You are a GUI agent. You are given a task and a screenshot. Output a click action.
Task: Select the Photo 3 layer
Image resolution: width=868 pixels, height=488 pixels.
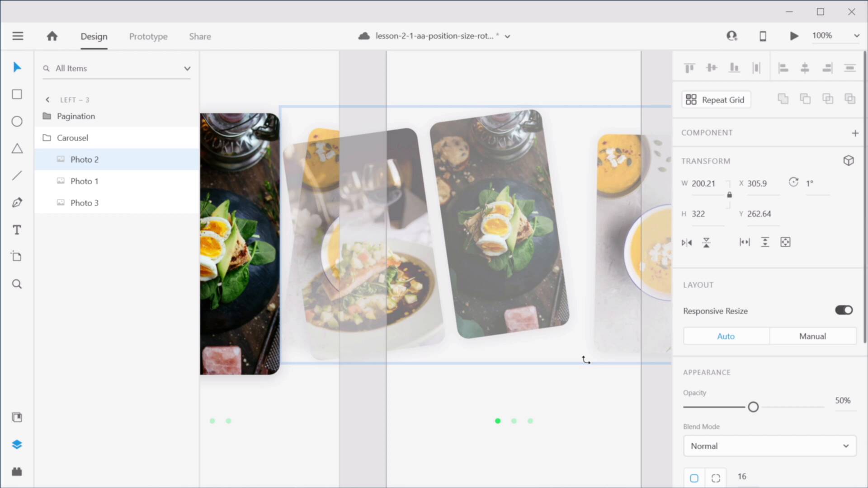tap(117, 203)
